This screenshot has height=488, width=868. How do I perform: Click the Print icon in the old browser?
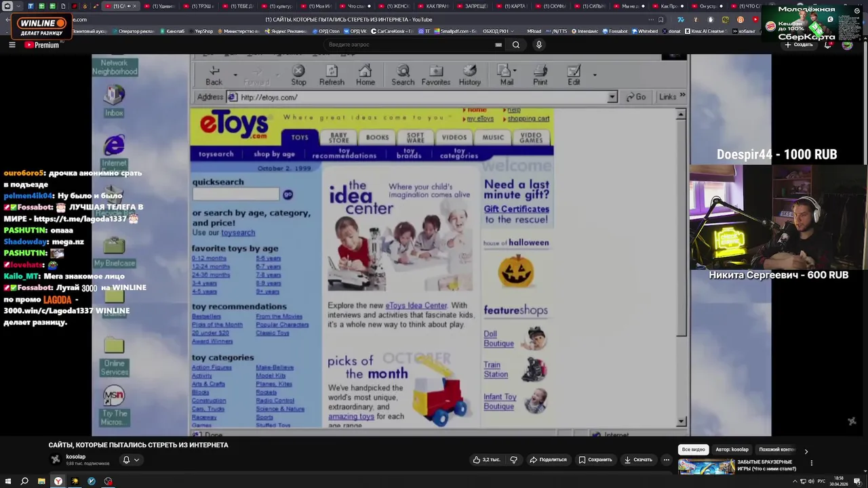[x=540, y=75]
